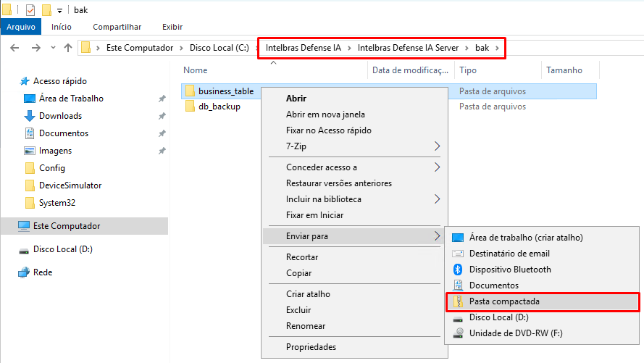Click the pin icon beside Imagens

tap(162, 151)
